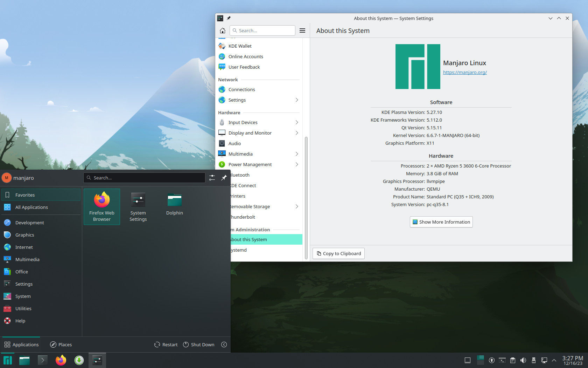Click the removable USB device tray icon
Viewport: 588px width, 368px height.
click(534, 360)
